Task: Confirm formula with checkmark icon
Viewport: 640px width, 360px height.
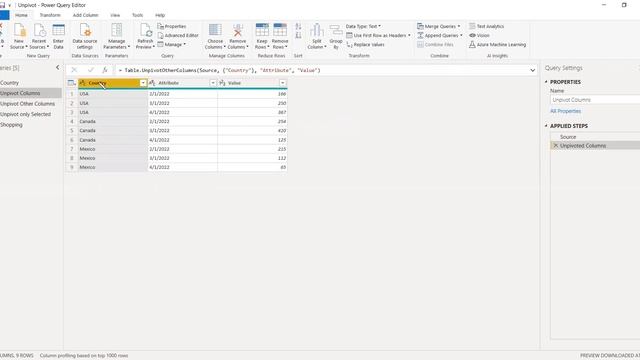Action: (x=91, y=70)
